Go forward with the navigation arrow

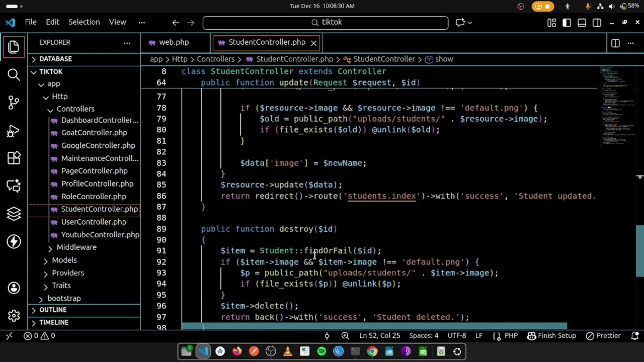coord(191,23)
